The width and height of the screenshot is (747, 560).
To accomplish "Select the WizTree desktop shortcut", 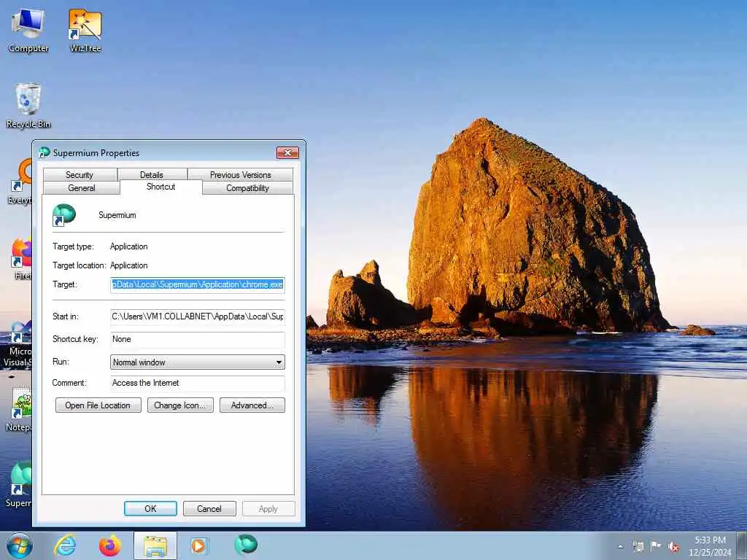I will tap(85, 31).
